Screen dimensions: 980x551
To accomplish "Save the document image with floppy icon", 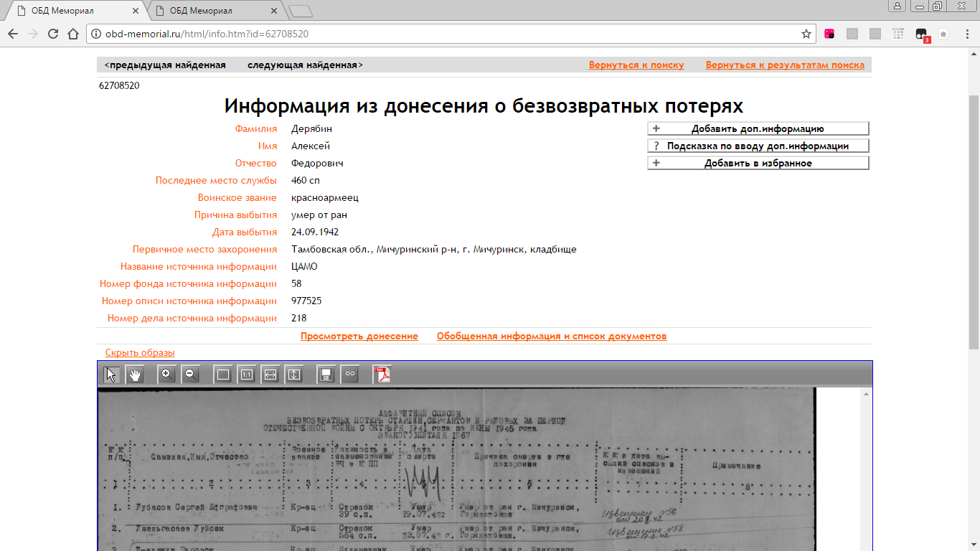I will (326, 375).
